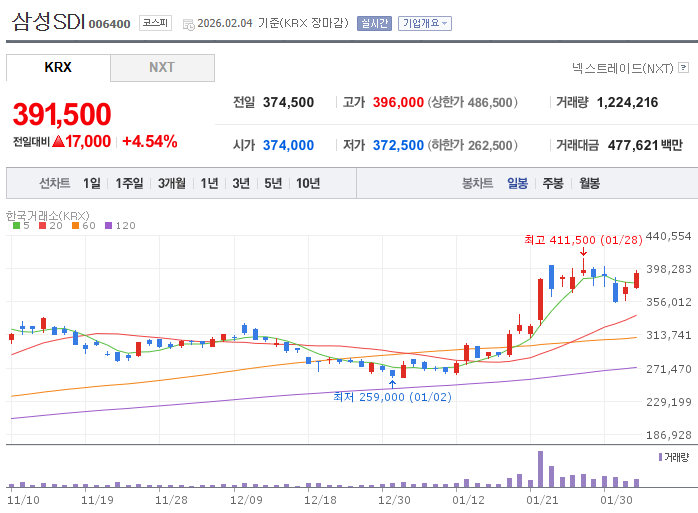This screenshot has height=513, width=698.
Task: Click the 선차트 section label
Action: point(54,183)
